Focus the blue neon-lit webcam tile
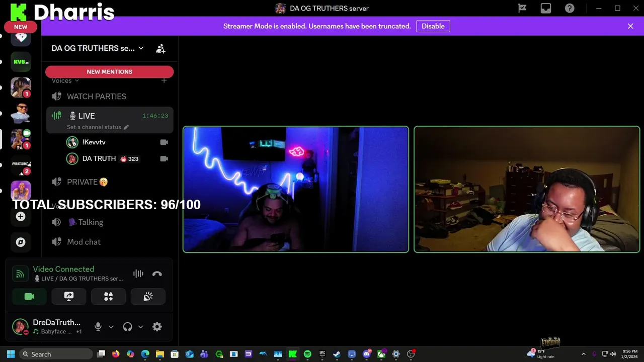The height and width of the screenshot is (362, 644). pos(296,190)
